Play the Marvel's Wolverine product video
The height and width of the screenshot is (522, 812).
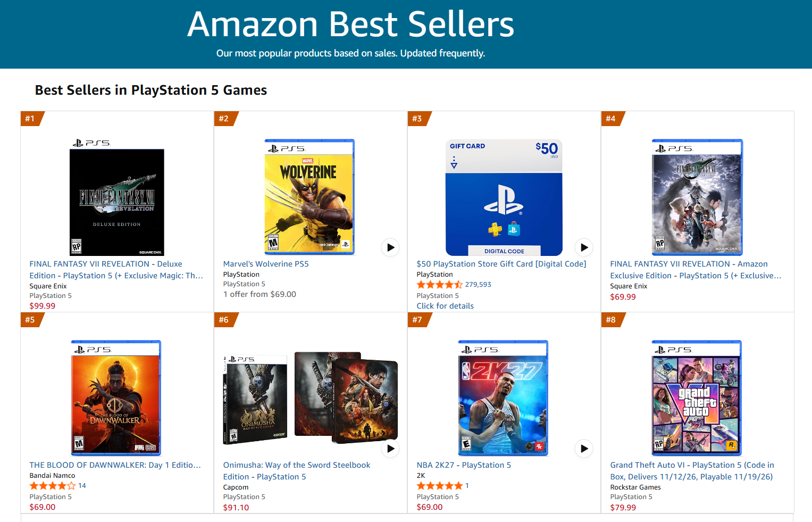(x=391, y=247)
